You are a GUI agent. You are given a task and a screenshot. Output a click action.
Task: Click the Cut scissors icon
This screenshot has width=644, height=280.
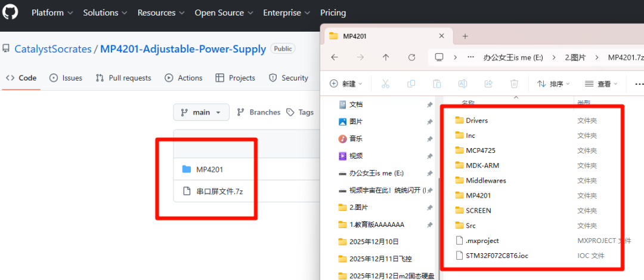pos(385,84)
